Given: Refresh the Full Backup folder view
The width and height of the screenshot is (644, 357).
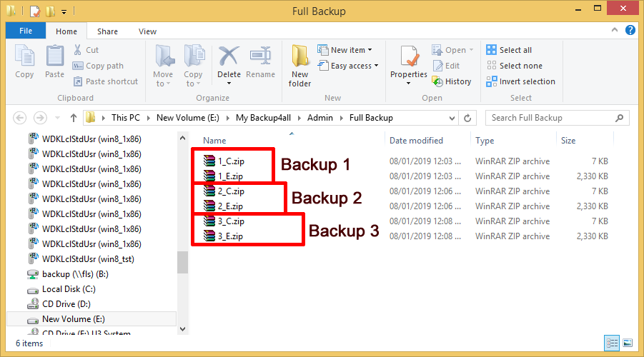Looking at the screenshot, I should click(467, 118).
